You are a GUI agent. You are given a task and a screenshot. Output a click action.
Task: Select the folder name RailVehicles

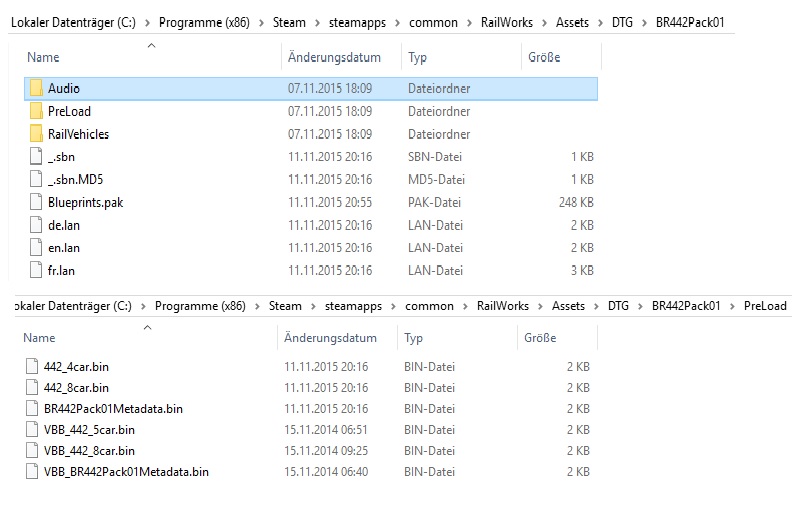pos(79,134)
